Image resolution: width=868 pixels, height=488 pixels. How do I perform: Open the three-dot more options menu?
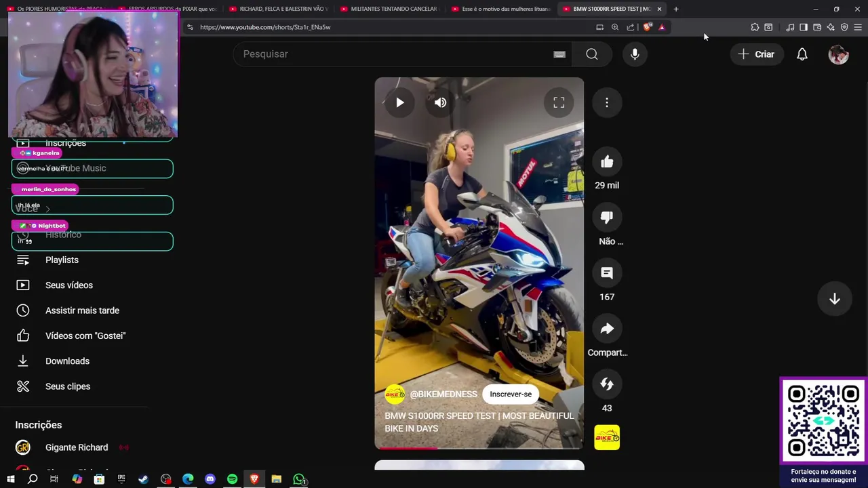click(607, 102)
